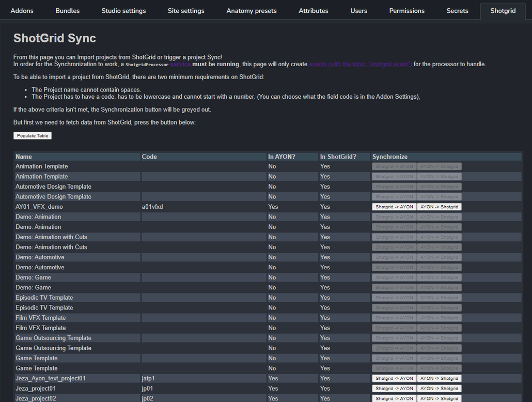Sync Jeza_project01 from Shotgrid to AYON
This screenshot has height=402, width=532.
click(394, 389)
